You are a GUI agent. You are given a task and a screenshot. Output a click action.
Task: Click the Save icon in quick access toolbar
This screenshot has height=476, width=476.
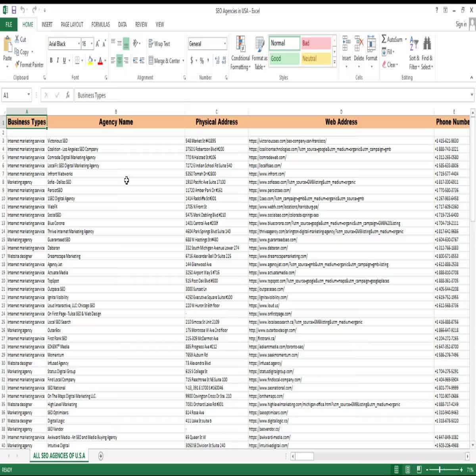coord(14,10)
